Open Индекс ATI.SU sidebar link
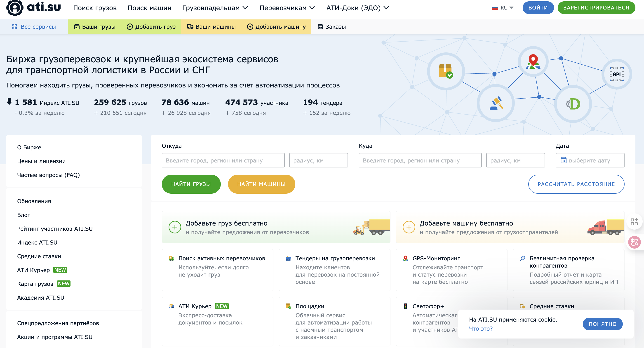This screenshot has width=644, height=348. click(37, 242)
